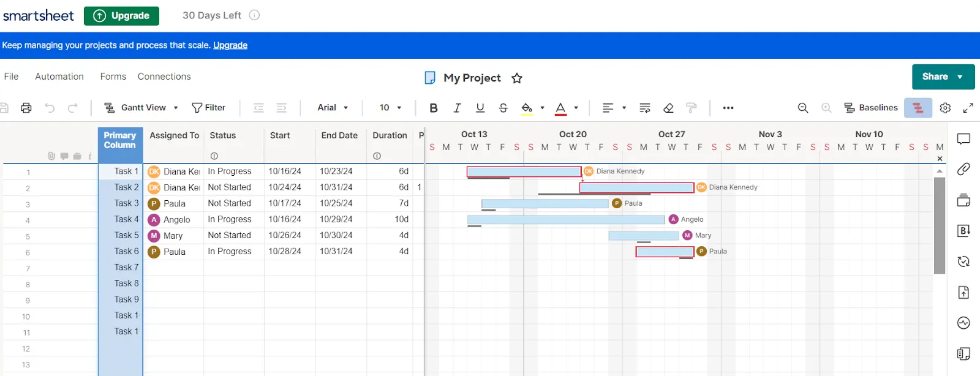Click the format painter icon
Screen dimensions: 980x376
click(692, 108)
